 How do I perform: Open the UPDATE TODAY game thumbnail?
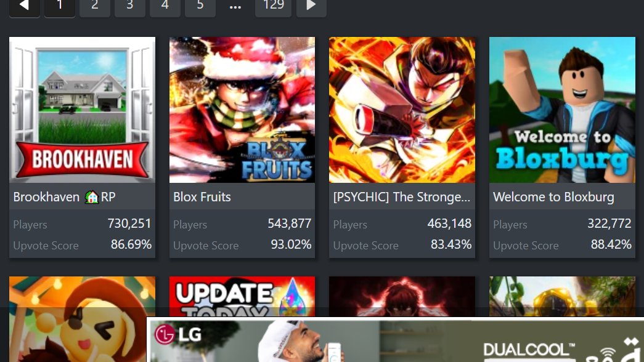(x=242, y=296)
